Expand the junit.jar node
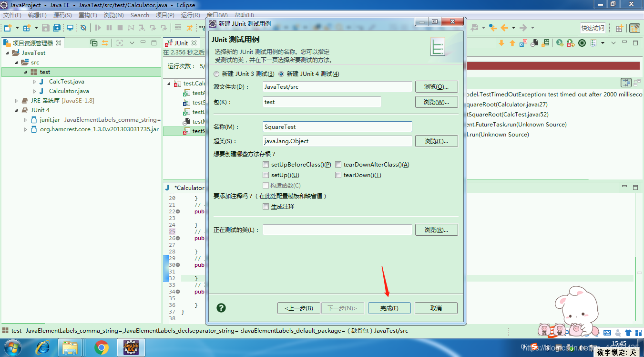644x357 pixels. coord(25,120)
